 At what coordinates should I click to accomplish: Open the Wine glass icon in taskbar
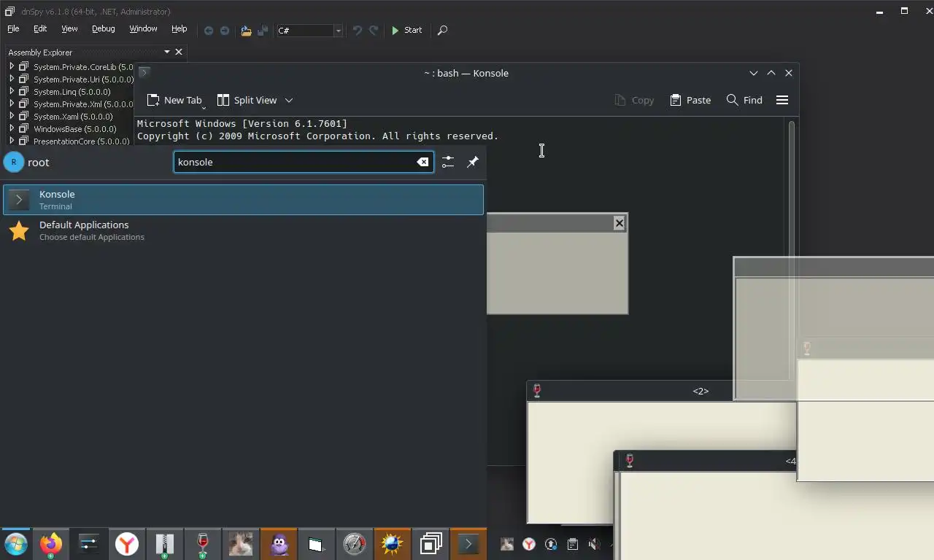(x=203, y=544)
